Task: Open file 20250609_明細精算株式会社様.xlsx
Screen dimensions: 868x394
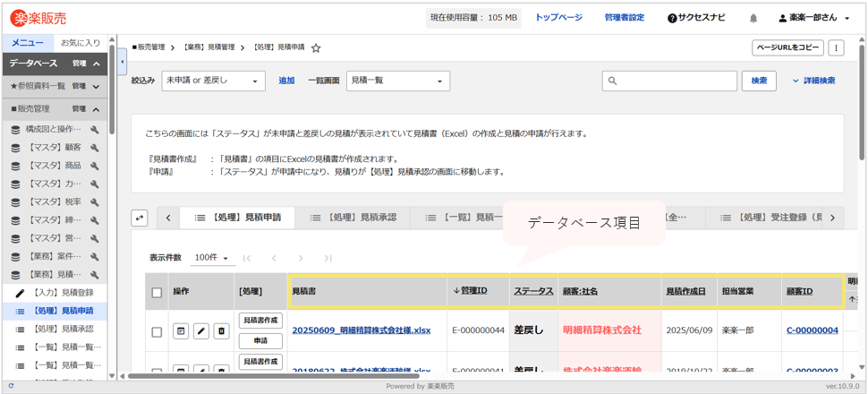Action: point(362,330)
